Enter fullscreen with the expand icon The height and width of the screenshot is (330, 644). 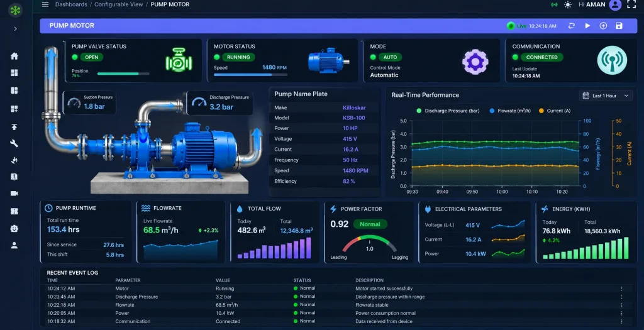coord(631,4)
